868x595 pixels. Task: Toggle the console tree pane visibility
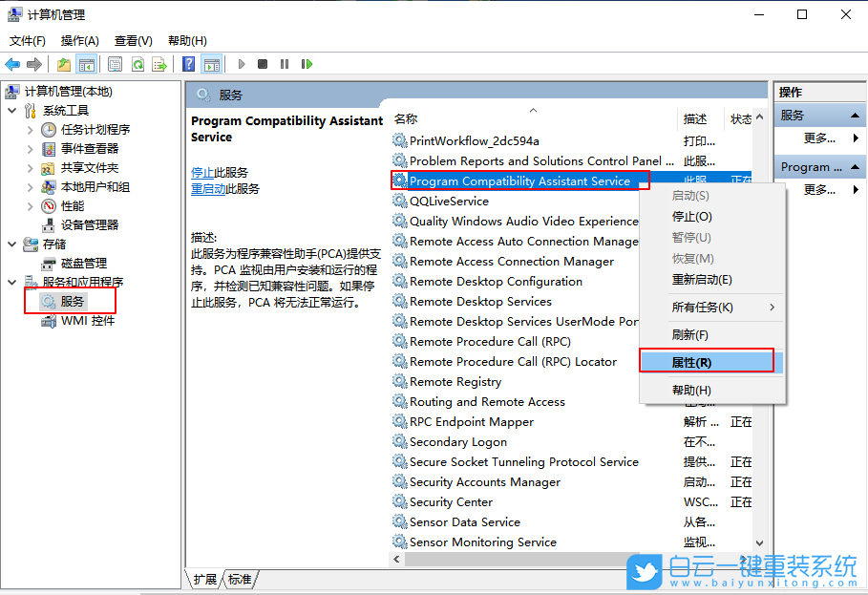[x=86, y=64]
